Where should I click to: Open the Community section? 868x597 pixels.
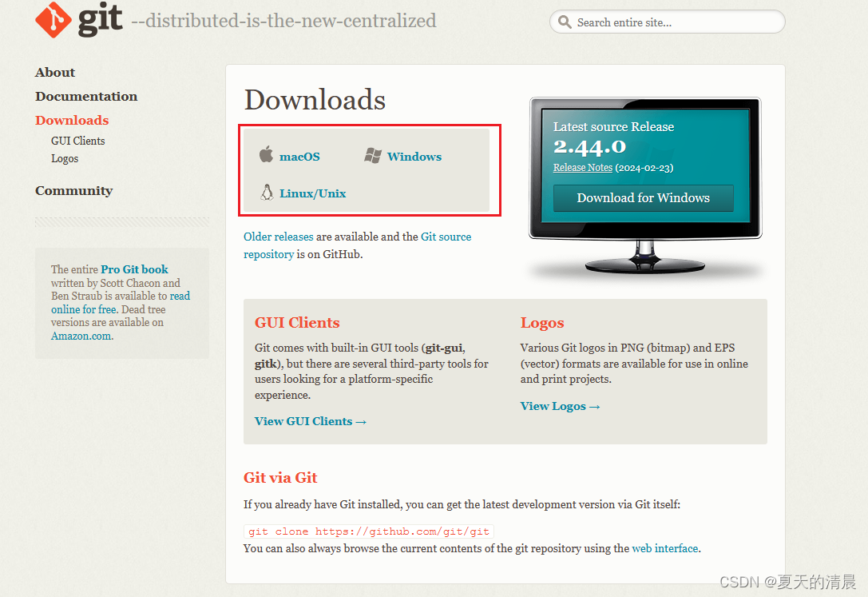tap(74, 190)
